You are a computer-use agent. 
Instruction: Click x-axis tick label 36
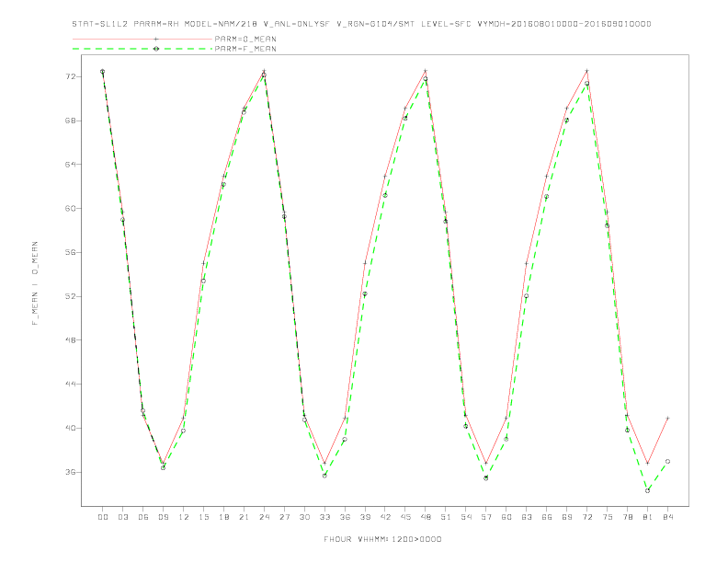point(345,517)
